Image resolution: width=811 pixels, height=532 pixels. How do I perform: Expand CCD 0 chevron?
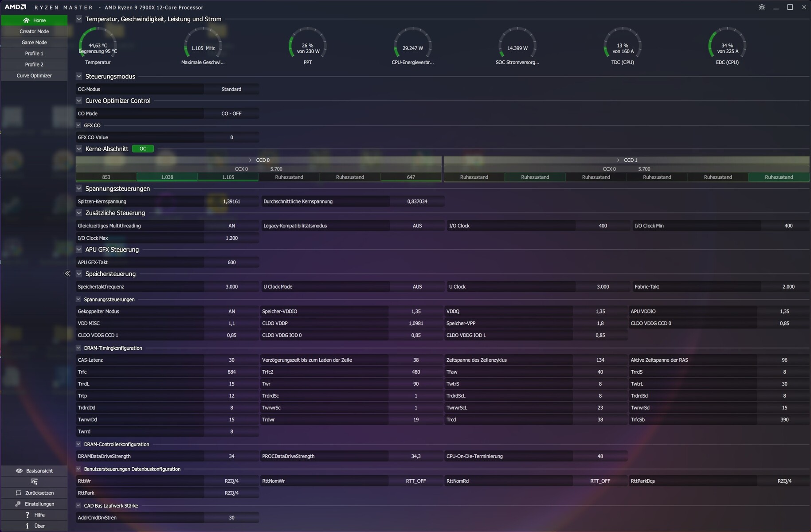coord(250,160)
